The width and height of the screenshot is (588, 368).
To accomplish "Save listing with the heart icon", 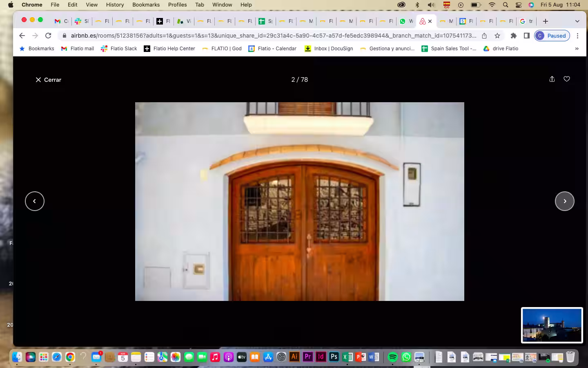I will (567, 79).
